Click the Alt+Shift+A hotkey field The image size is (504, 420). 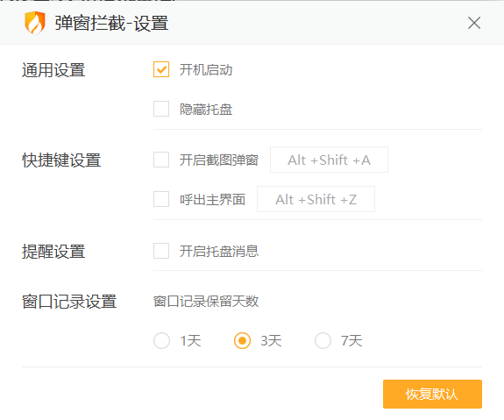(x=330, y=160)
